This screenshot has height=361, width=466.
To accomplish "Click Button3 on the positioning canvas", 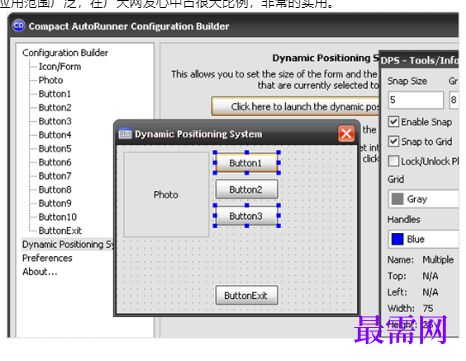I will (x=246, y=216).
